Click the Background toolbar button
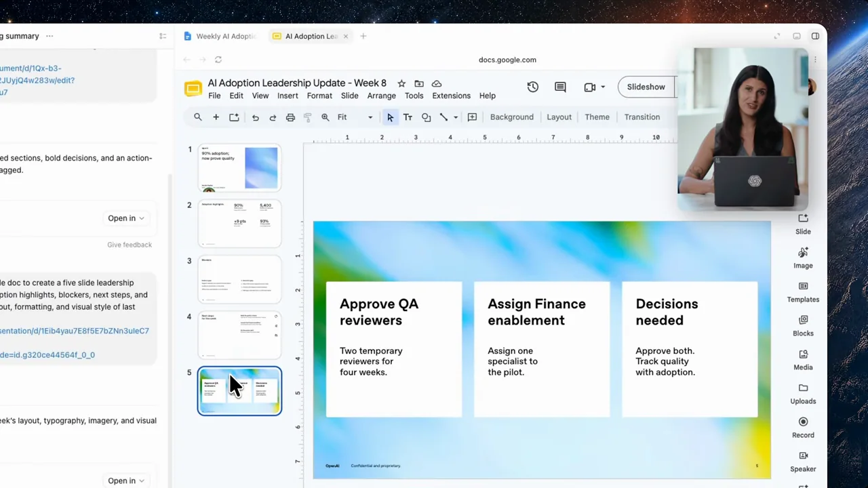The image size is (868, 488). click(x=511, y=117)
